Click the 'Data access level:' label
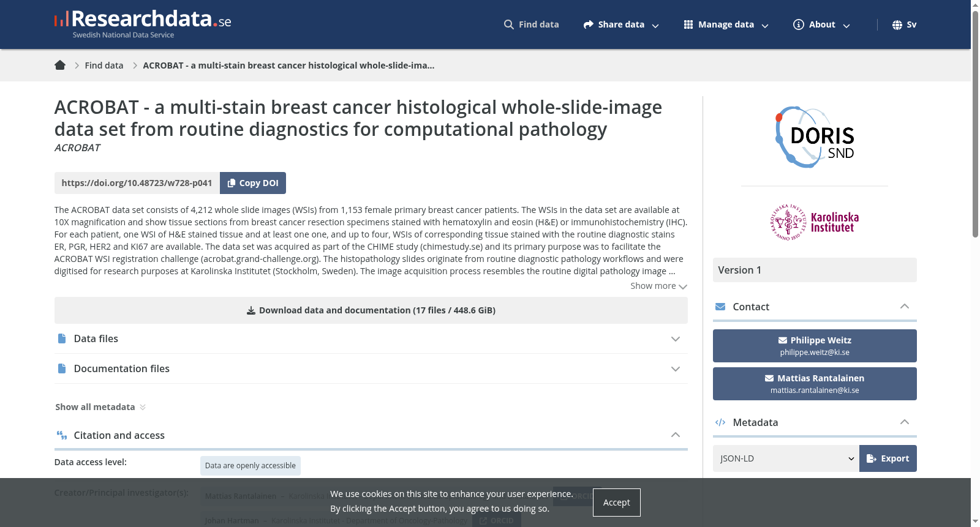This screenshot has width=980, height=527. (x=91, y=462)
